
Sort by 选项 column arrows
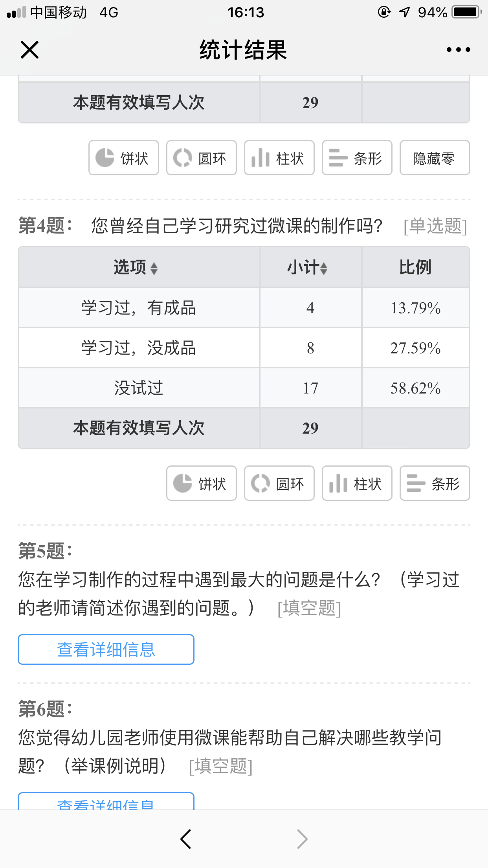tap(154, 268)
